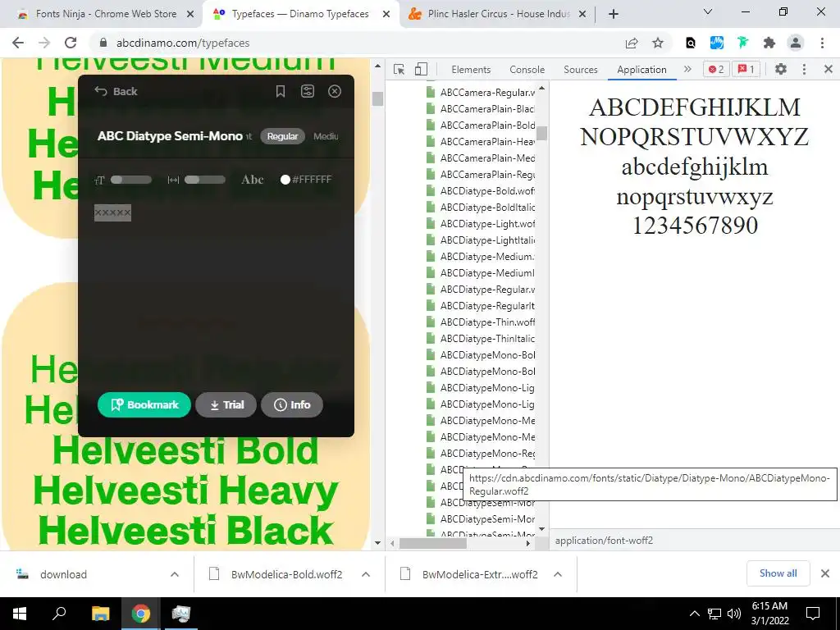840x630 pixels.
Task: Click the bookmark outline icon in Fonts Ninja header
Action: (x=281, y=91)
